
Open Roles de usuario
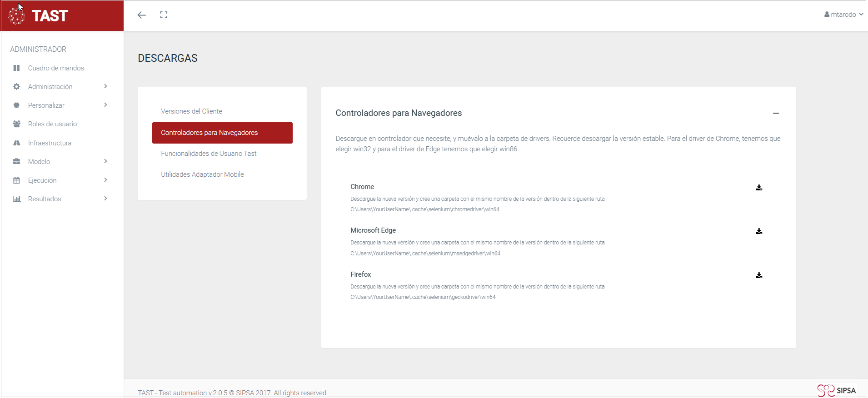[52, 124]
